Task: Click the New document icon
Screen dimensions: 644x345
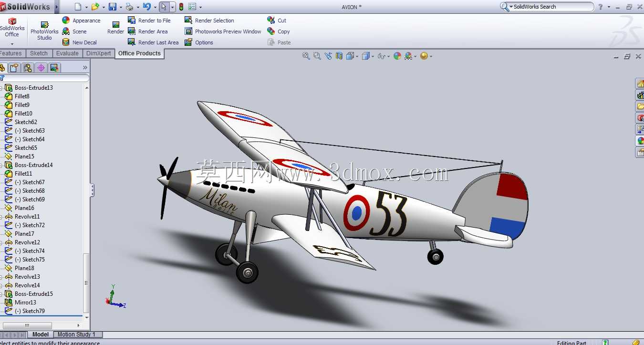Action: click(78, 7)
